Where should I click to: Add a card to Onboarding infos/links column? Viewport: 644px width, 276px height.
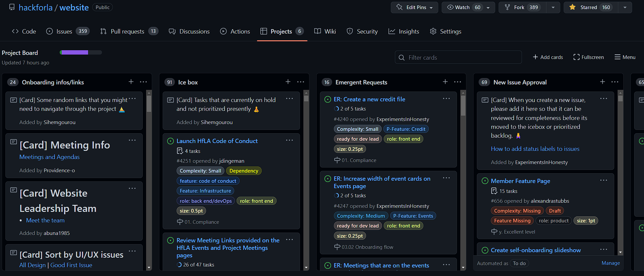click(131, 82)
